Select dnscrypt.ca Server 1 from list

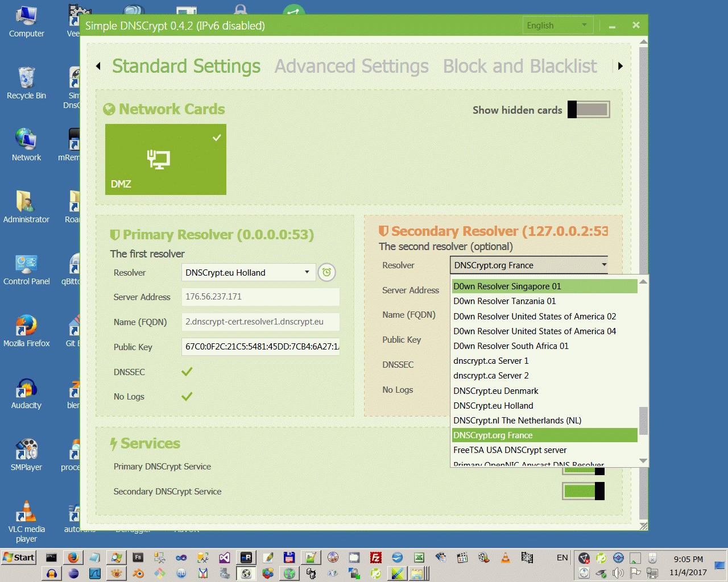[x=544, y=361]
